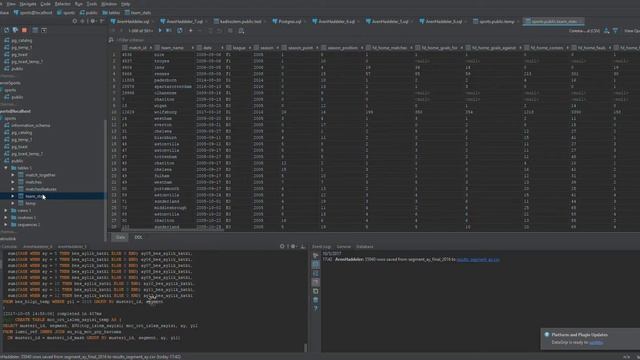Click the gear settings icon of database panel

pyautogui.click(x=93, y=21)
